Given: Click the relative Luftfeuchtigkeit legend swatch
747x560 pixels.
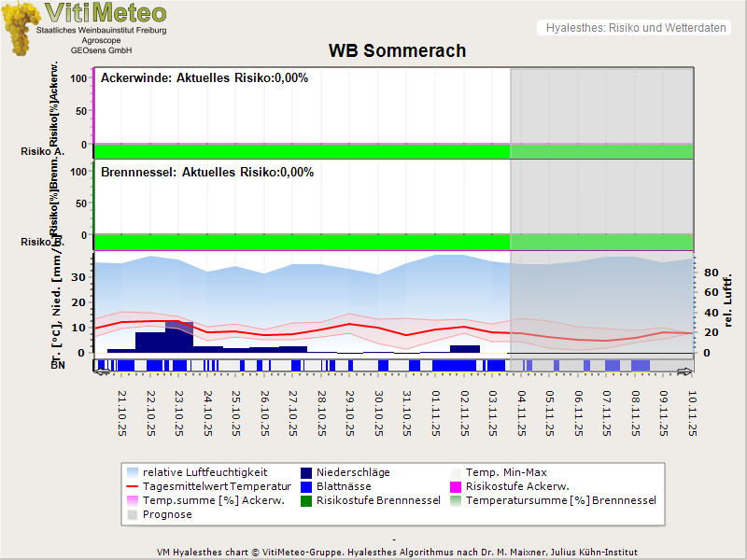Looking at the screenshot, I should pos(134,473).
